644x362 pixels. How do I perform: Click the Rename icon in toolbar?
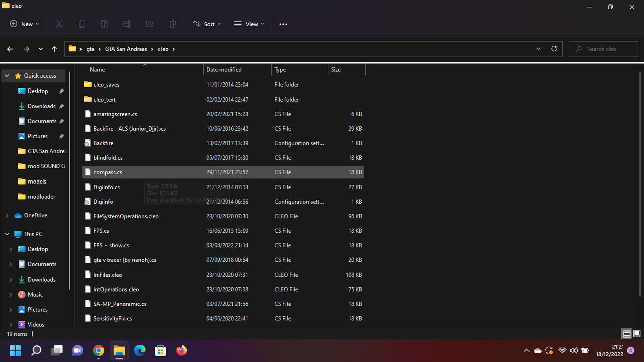click(x=127, y=24)
